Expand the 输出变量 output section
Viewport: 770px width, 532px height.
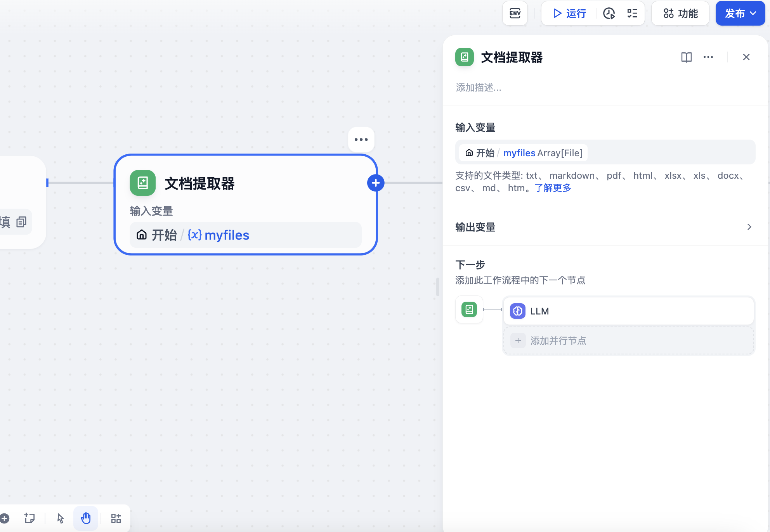[749, 227]
